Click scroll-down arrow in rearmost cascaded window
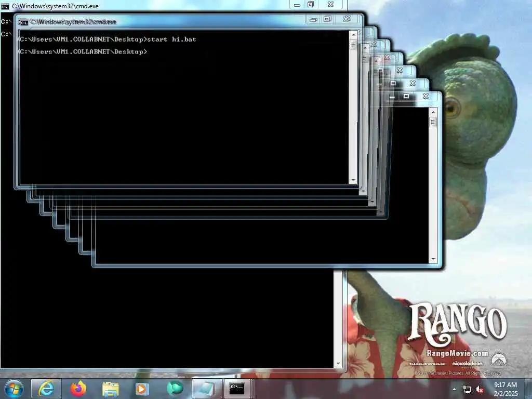The width and height of the screenshot is (532, 399). (433, 260)
